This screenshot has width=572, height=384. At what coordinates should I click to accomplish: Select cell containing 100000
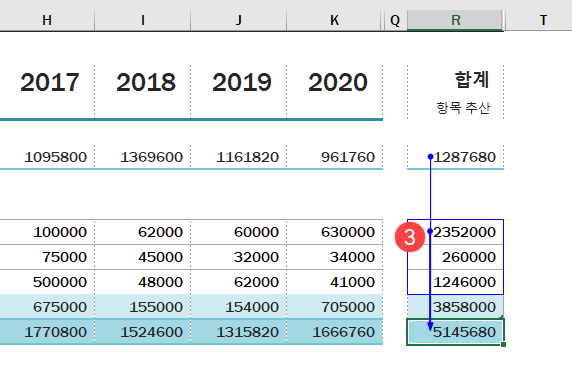[x=47, y=232]
